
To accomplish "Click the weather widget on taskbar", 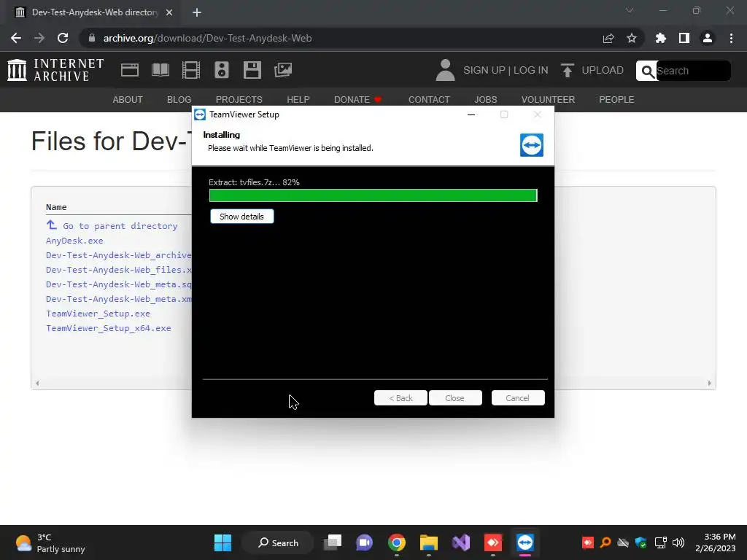I will tap(50, 542).
